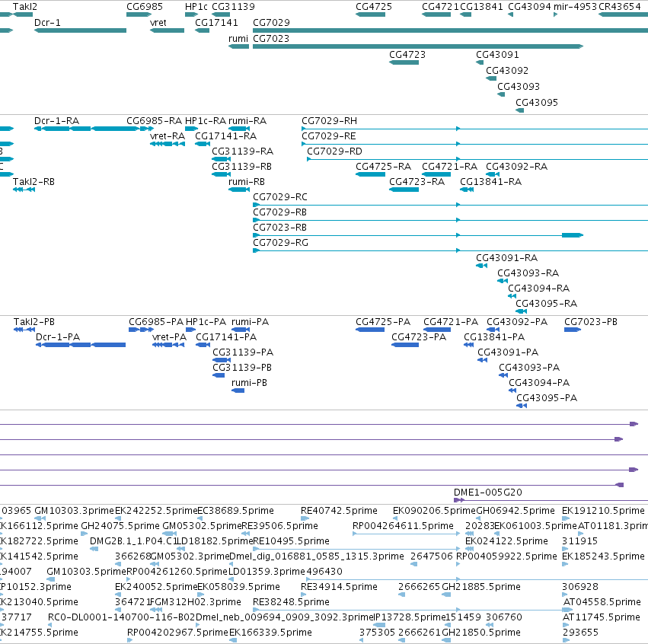
Task: Select the CG43091-RA transcript label
Action: point(507,258)
